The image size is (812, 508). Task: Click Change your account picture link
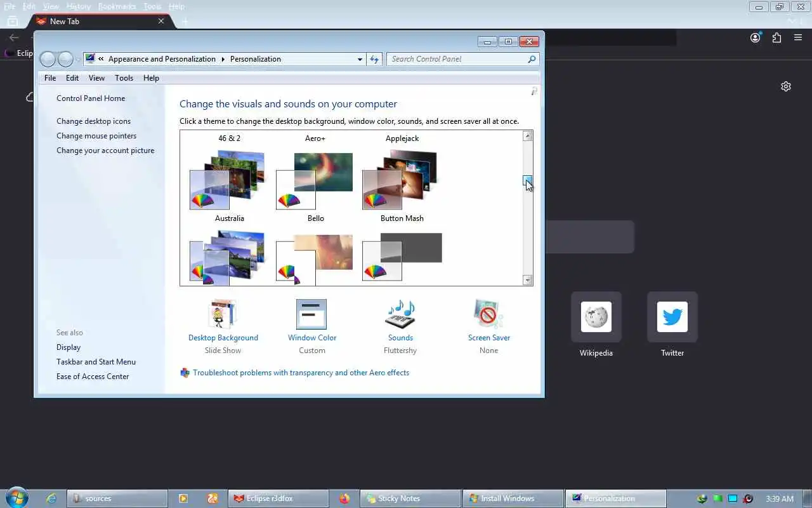(x=105, y=150)
